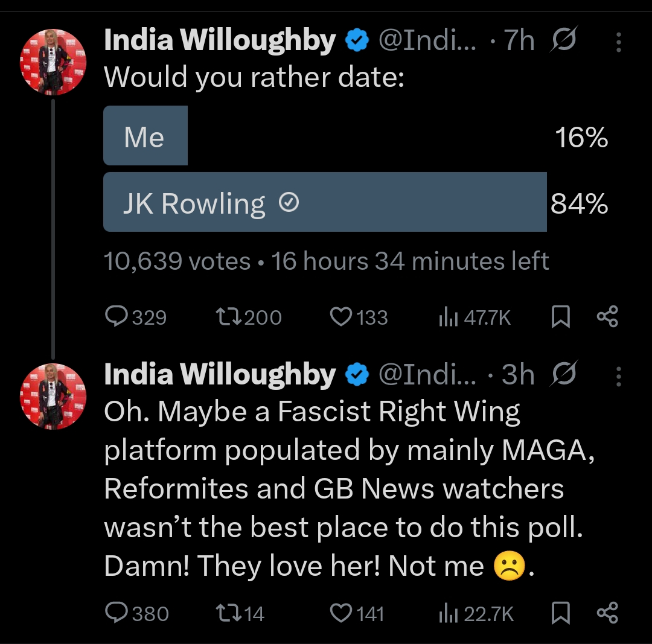Viewport: 652px width, 644px height.
Task: Repost the second tweet with 14 reposts
Action: point(228,613)
